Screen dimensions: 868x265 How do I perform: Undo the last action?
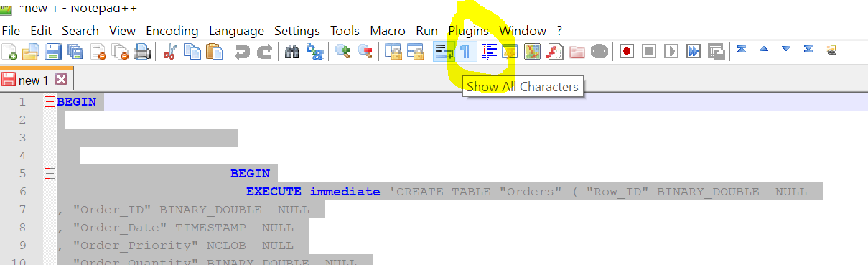(243, 52)
